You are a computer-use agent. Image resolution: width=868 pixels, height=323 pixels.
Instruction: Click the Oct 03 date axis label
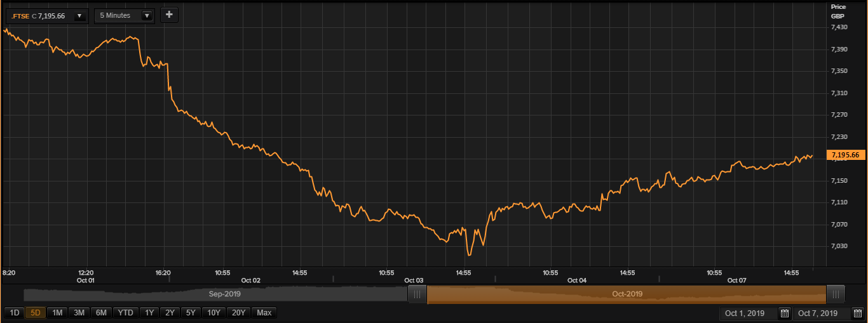pyautogui.click(x=414, y=280)
